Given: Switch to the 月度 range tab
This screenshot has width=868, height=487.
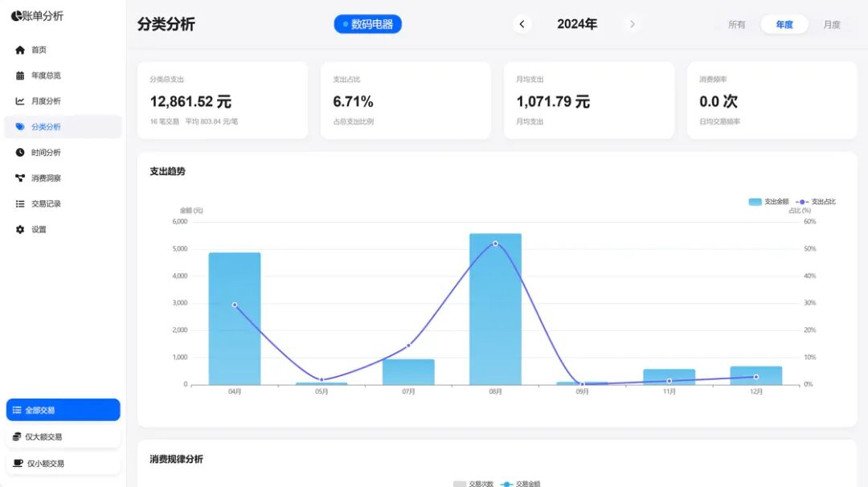Looking at the screenshot, I should point(832,24).
